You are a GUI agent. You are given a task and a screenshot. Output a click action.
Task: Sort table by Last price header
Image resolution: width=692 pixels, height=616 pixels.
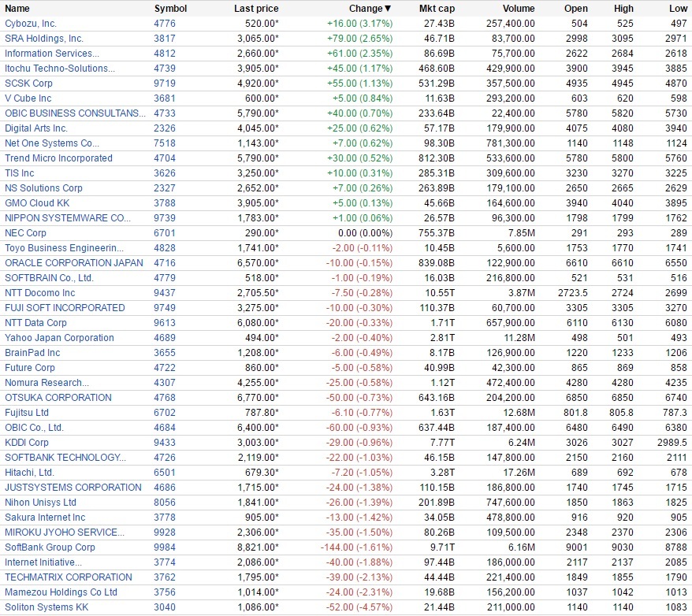[x=256, y=9]
